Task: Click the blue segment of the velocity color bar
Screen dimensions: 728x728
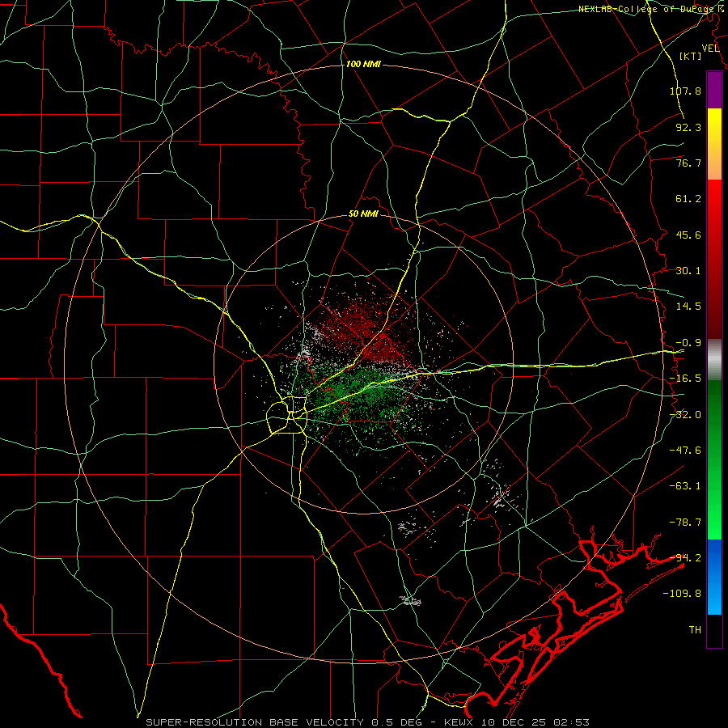Action: (714, 577)
